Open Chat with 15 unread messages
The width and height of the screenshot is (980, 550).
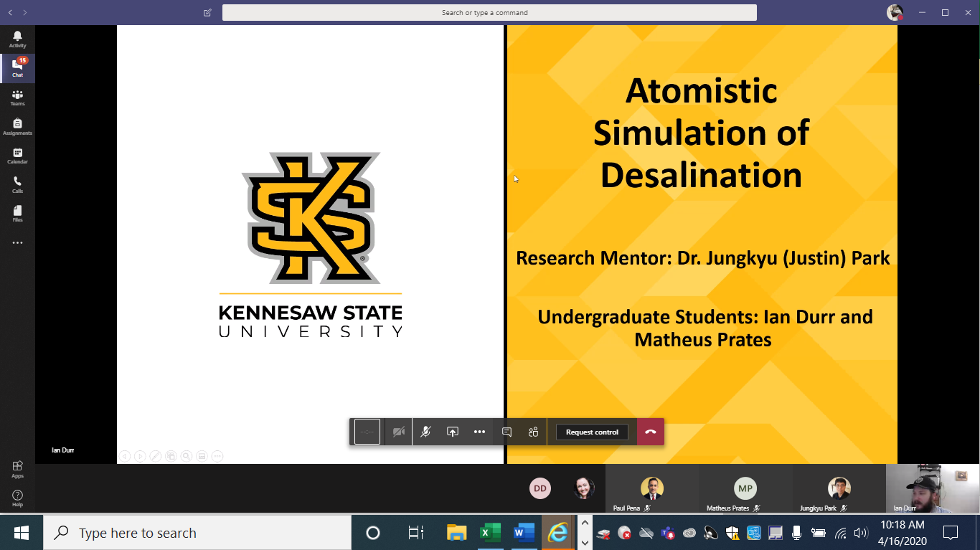tap(17, 68)
